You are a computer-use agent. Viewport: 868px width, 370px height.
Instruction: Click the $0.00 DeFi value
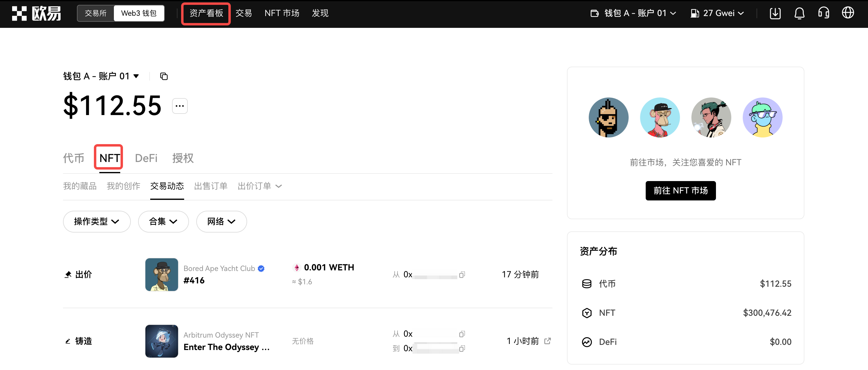(780, 342)
